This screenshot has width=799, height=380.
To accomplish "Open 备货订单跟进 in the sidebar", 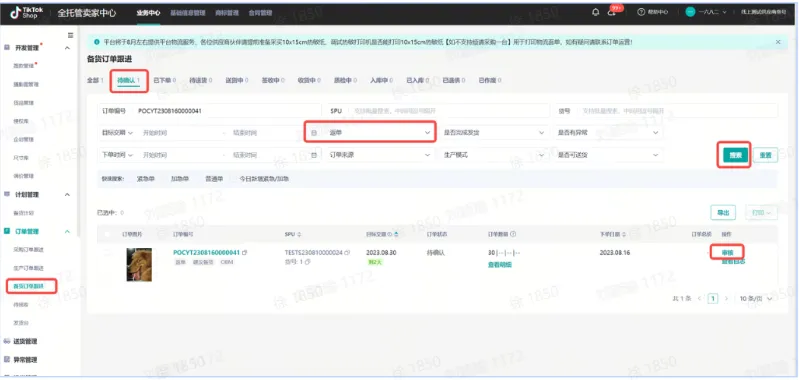I will click(29, 286).
